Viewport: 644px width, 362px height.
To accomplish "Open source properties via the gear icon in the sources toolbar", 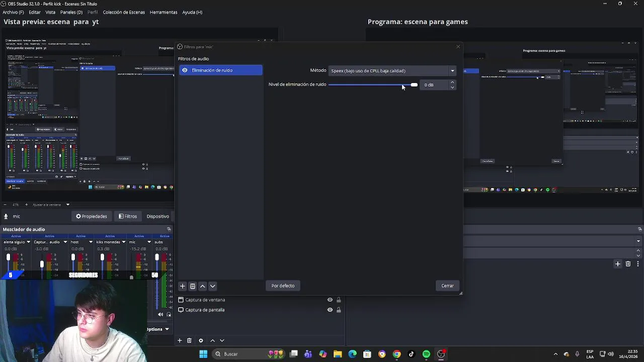I will click(201, 340).
